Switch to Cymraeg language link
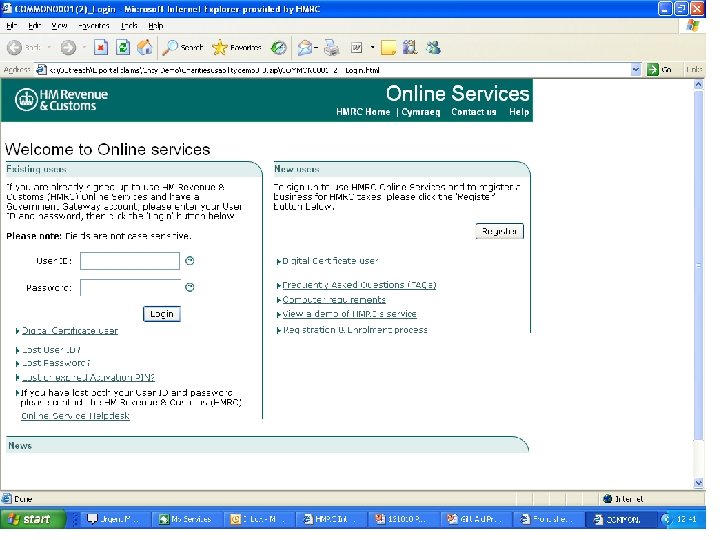 tap(421, 112)
